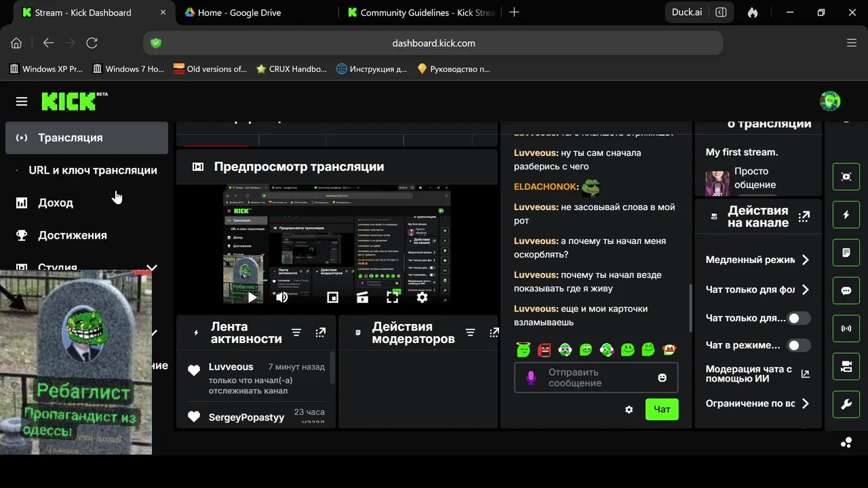Screen dimensions: 868x488
Task: Toggle the browser sidebar panel icon
Action: pyautogui.click(x=721, y=12)
